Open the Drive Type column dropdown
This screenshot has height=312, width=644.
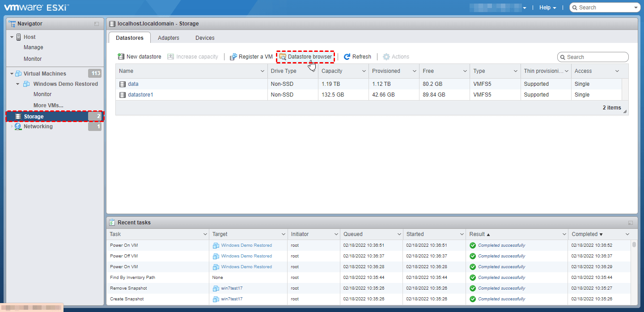click(313, 71)
